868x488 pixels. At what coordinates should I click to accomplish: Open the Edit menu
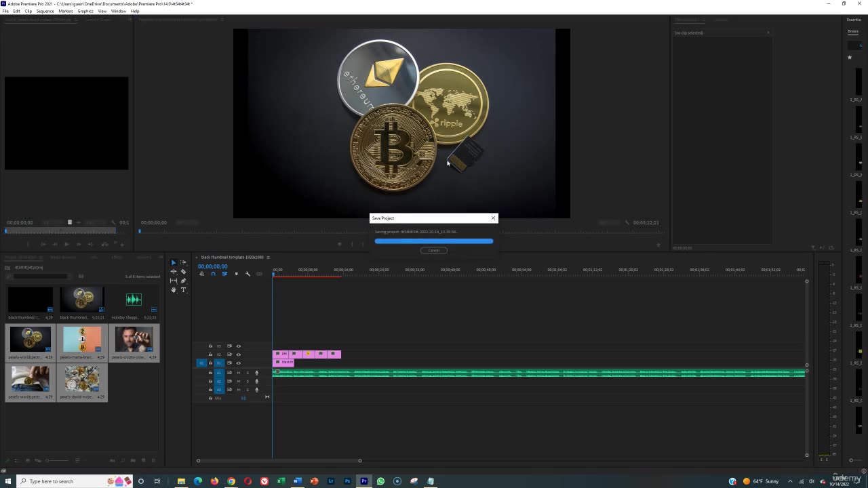[16, 11]
